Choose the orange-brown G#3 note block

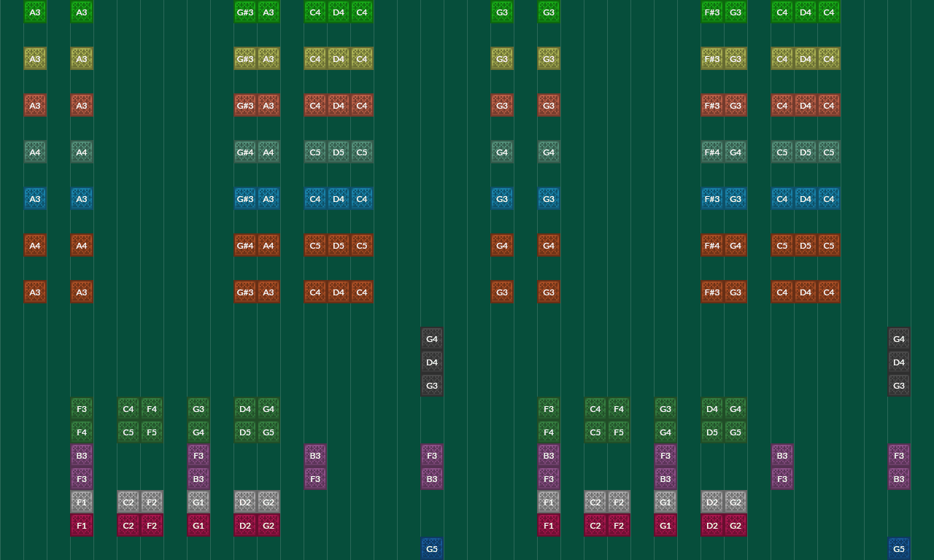[x=245, y=292]
